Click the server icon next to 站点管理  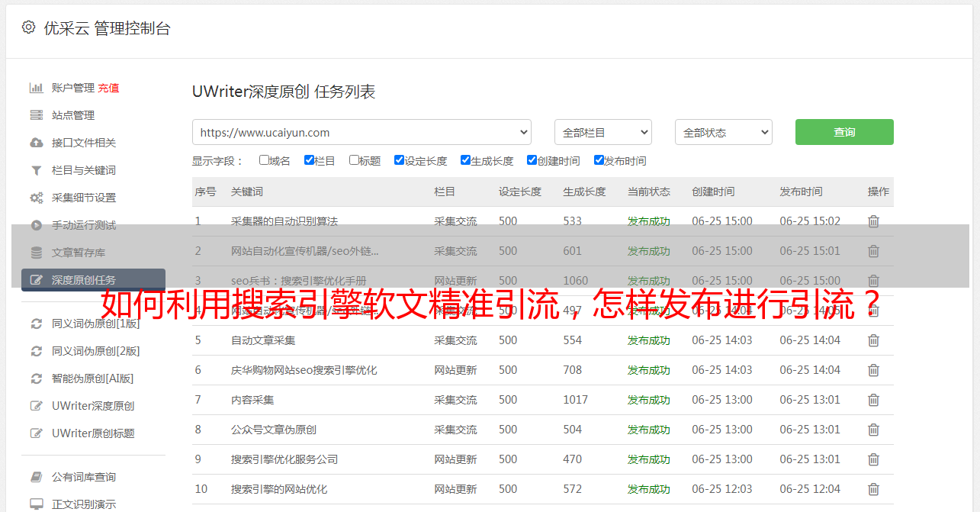pyautogui.click(x=36, y=115)
